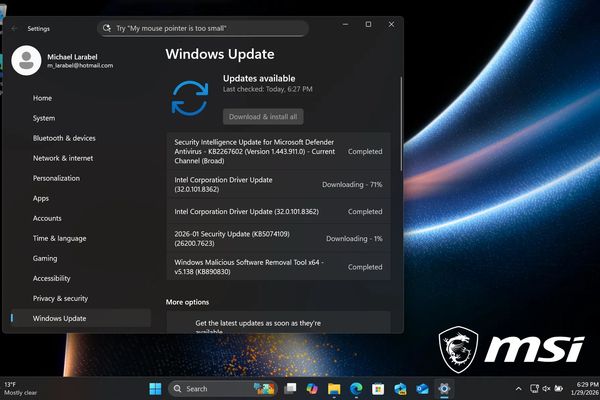Screen dimensions: 600x400
Task: Click the More options heading
Action: point(188,302)
